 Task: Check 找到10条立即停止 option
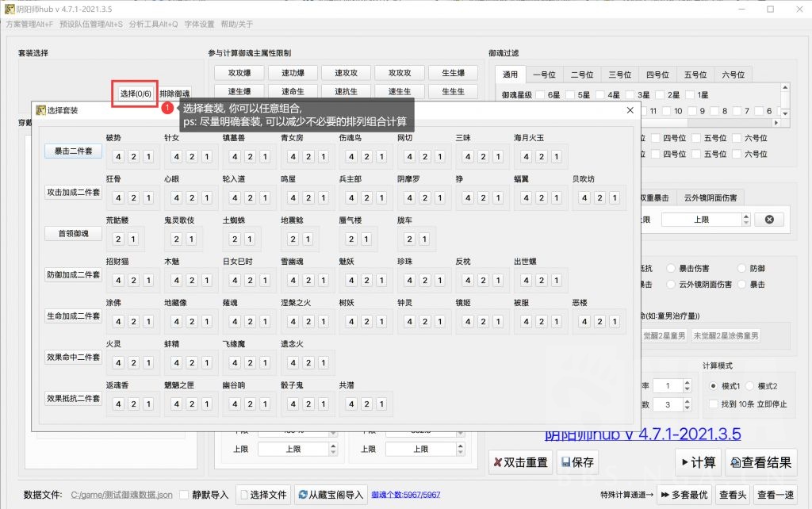click(x=714, y=404)
